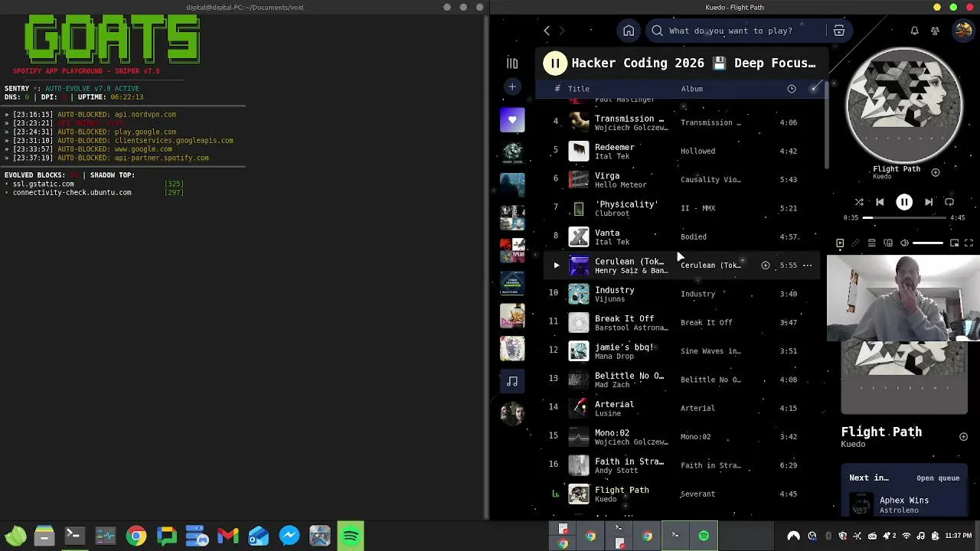
Task: Show lyrics with the microphone icon
Action: pos(856,243)
